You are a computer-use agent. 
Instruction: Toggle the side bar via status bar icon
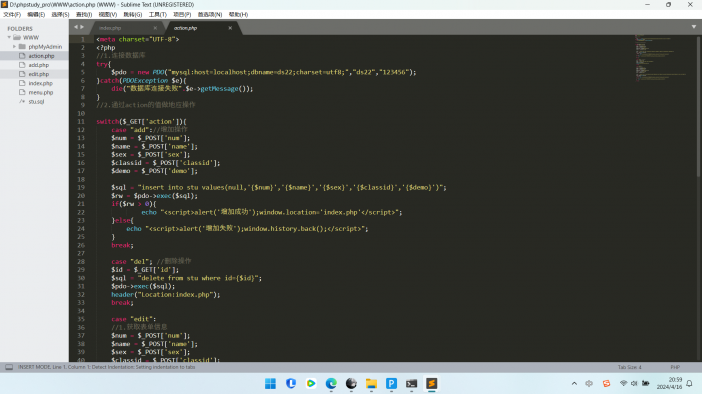click(9, 367)
